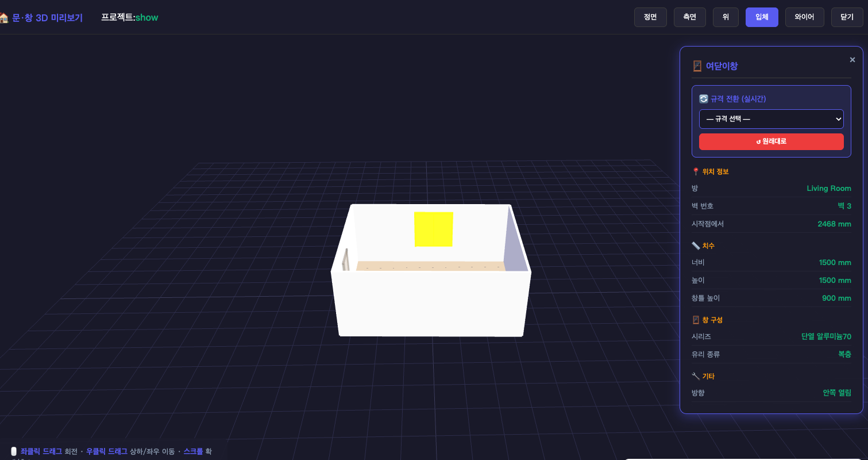Click the '문·창 3D 미리보기' title
The width and height of the screenshot is (868, 460).
pos(47,18)
